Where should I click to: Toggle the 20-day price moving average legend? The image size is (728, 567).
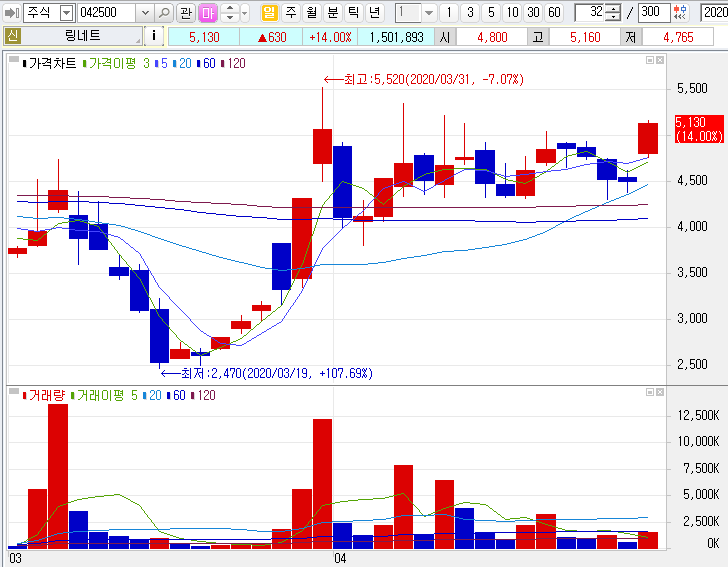[182, 64]
